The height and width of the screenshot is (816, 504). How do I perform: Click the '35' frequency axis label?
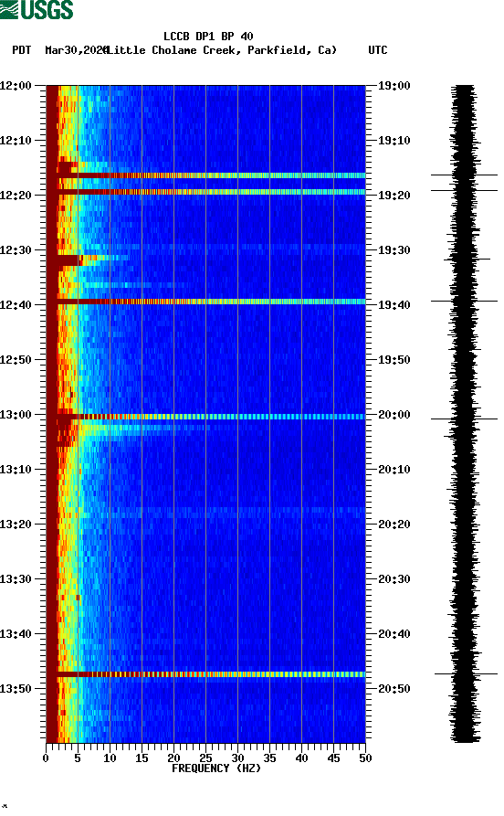click(x=269, y=758)
